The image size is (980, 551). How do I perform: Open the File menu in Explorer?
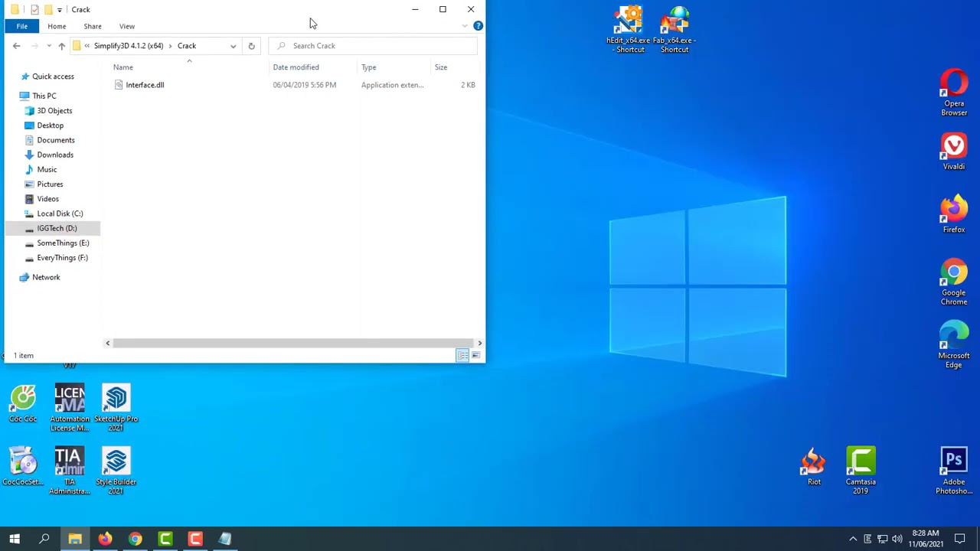(22, 26)
